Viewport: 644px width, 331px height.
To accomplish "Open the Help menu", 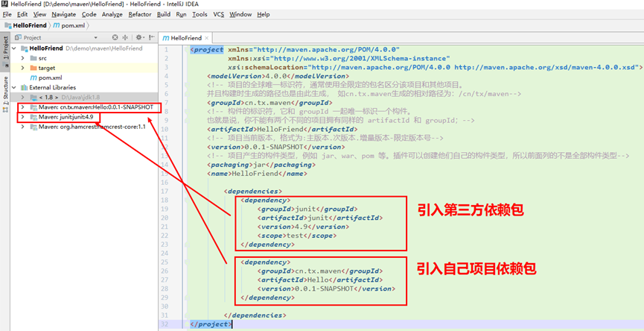I will [264, 14].
